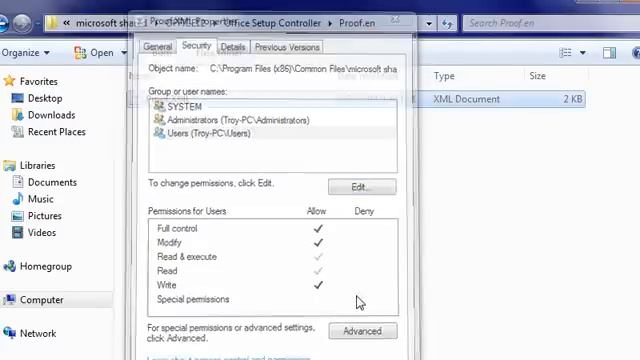Click the Documents library icon
Image resolution: width=640 pixels, height=360 pixels.
point(18,182)
